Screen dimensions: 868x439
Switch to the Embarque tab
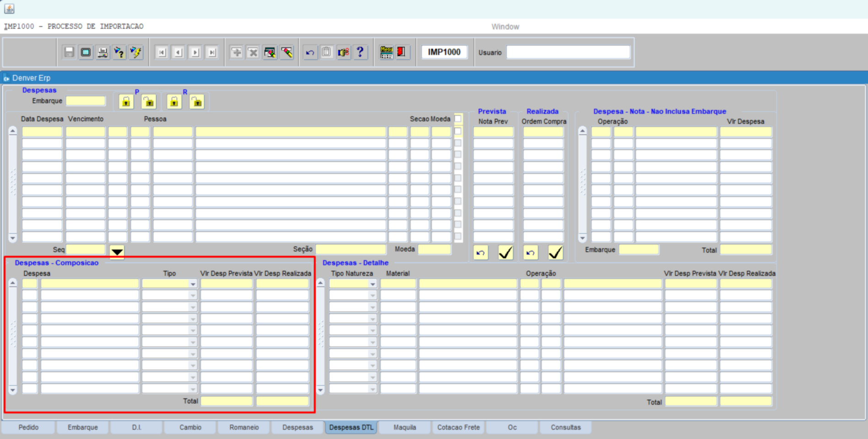(83, 427)
